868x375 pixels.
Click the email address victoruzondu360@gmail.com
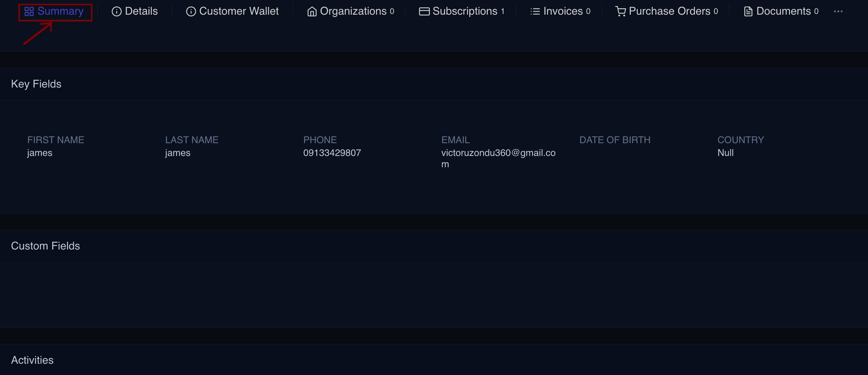498,153
